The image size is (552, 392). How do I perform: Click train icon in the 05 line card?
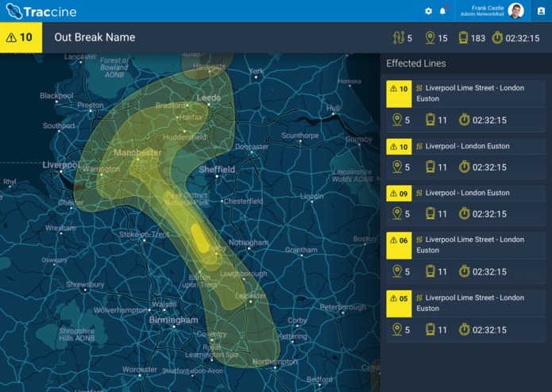tap(430, 330)
